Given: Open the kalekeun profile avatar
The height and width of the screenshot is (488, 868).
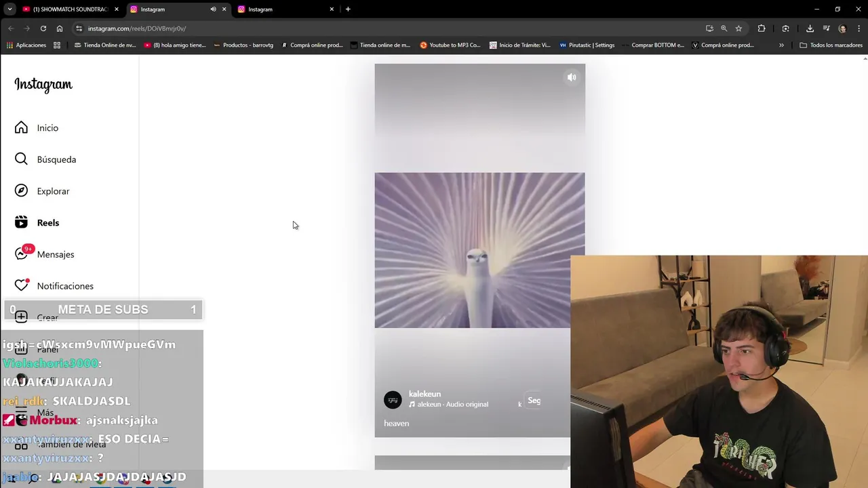Looking at the screenshot, I should click(x=393, y=400).
